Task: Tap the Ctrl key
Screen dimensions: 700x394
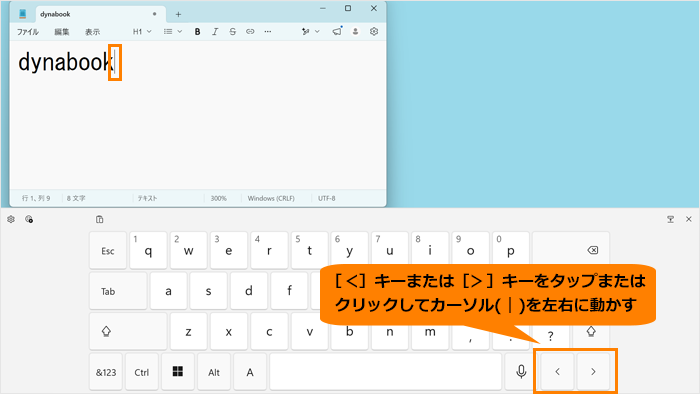Action: [142, 372]
